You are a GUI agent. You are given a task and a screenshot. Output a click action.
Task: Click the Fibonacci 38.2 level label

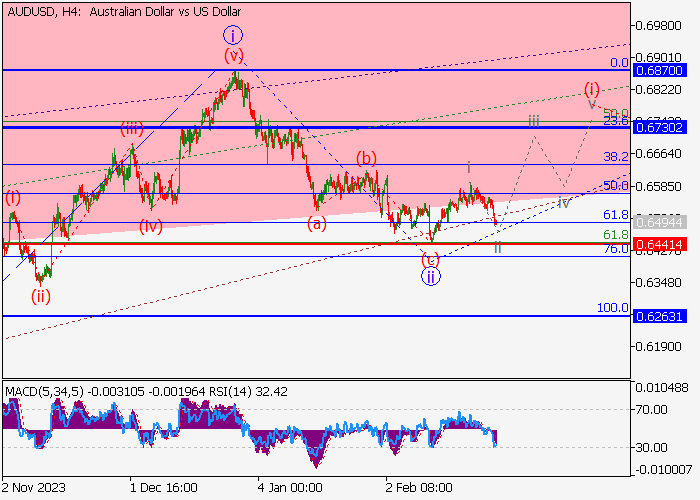pyautogui.click(x=616, y=156)
